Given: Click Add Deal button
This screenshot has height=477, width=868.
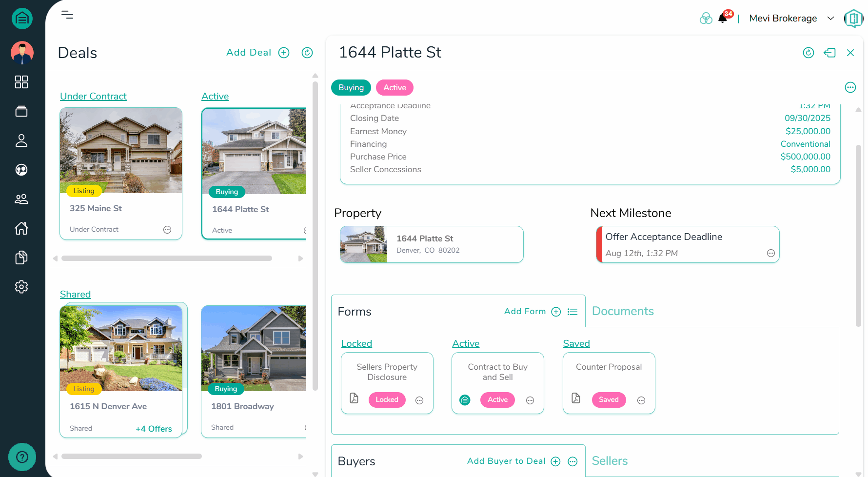Looking at the screenshot, I should click(257, 53).
